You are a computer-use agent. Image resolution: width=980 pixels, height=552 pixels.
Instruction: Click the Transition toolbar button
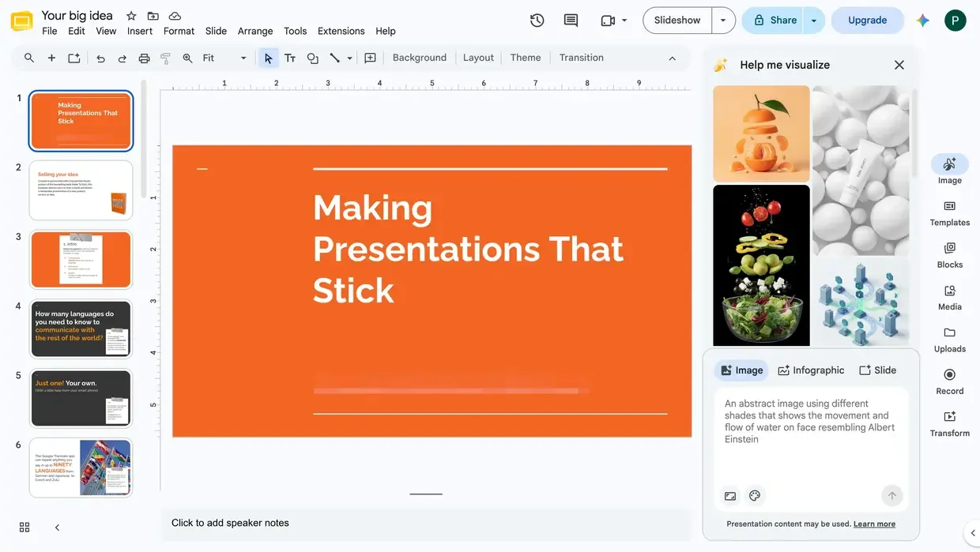click(582, 58)
